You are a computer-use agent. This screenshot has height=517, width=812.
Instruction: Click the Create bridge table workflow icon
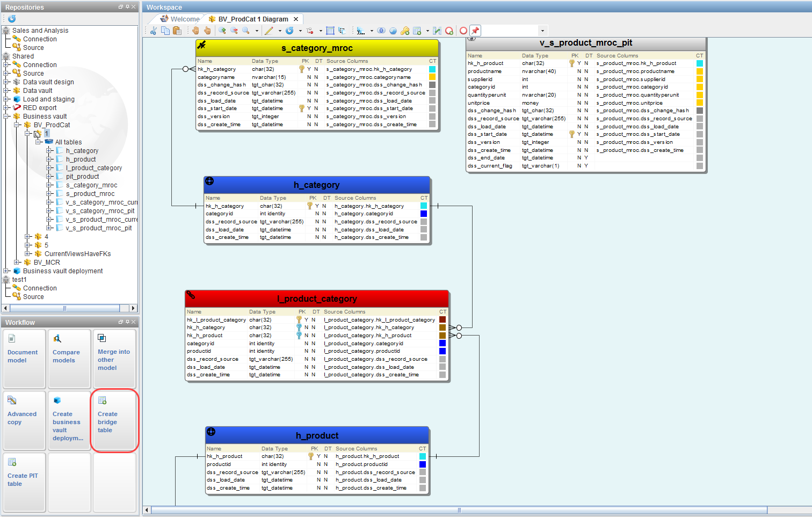point(103,401)
